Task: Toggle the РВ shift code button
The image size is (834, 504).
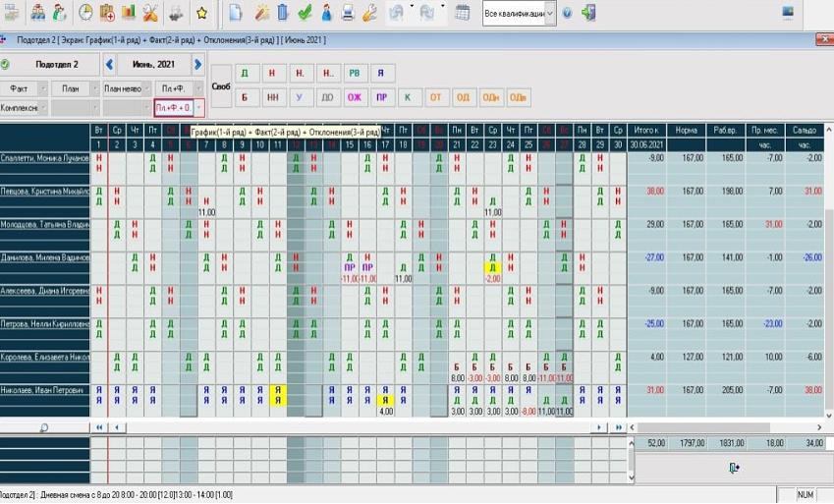Action: (x=355, y=74)
